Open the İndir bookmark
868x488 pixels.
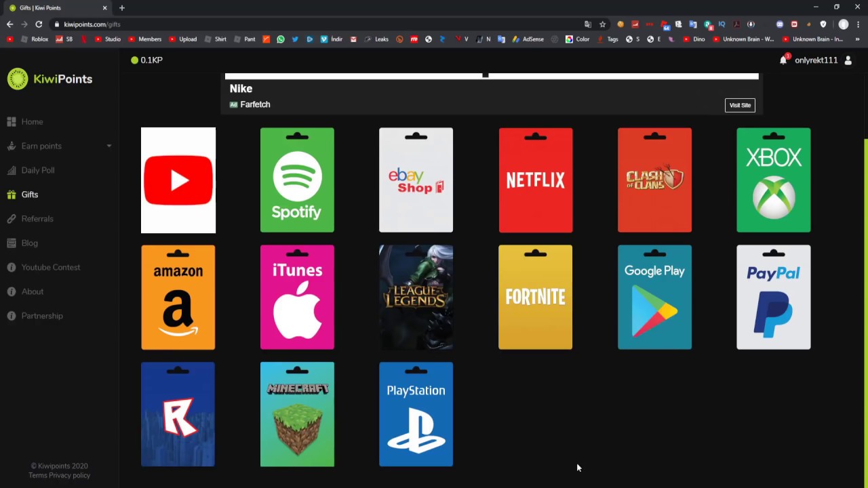332,39
